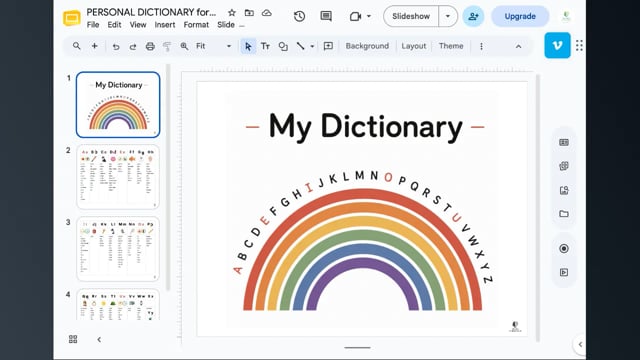
Task: Collapse the filmstrip with left chevron
Action: 99,339
